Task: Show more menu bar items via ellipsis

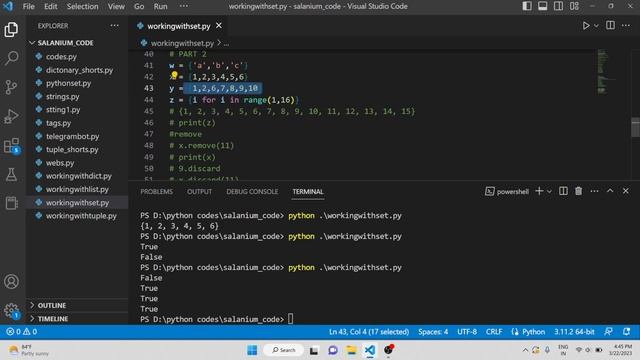Action: (184, 6)
